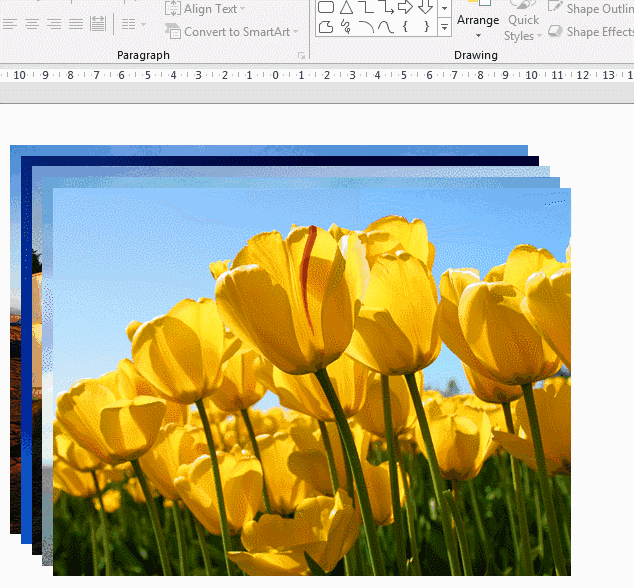This screenshot has height=588, width=634.
Task: Select the Down Arrow shape
Action: 425,7
